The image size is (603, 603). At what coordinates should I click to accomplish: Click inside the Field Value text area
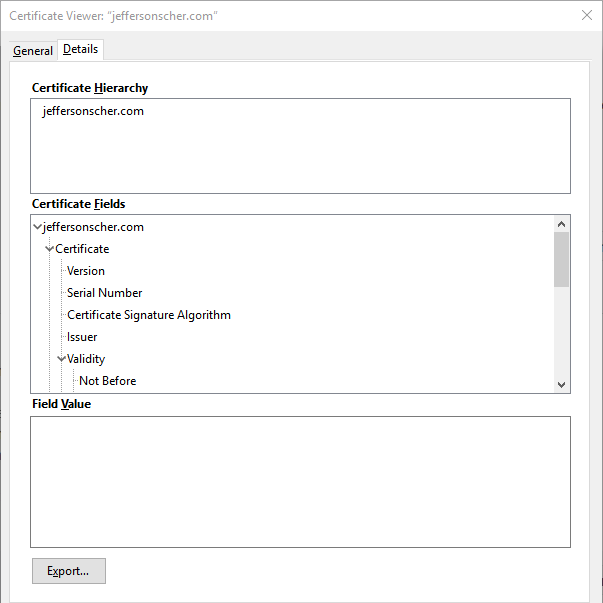pyautogui.click(x=300, y=481)
